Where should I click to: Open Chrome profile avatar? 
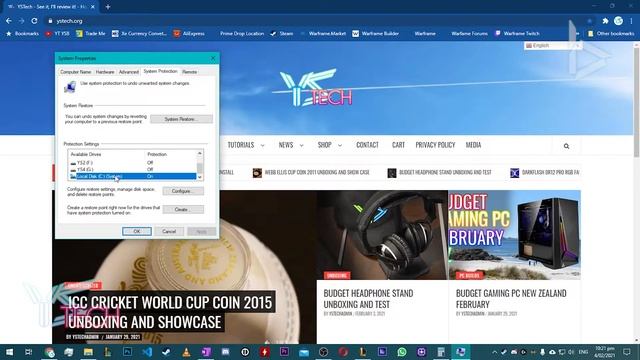coord(618,21)
